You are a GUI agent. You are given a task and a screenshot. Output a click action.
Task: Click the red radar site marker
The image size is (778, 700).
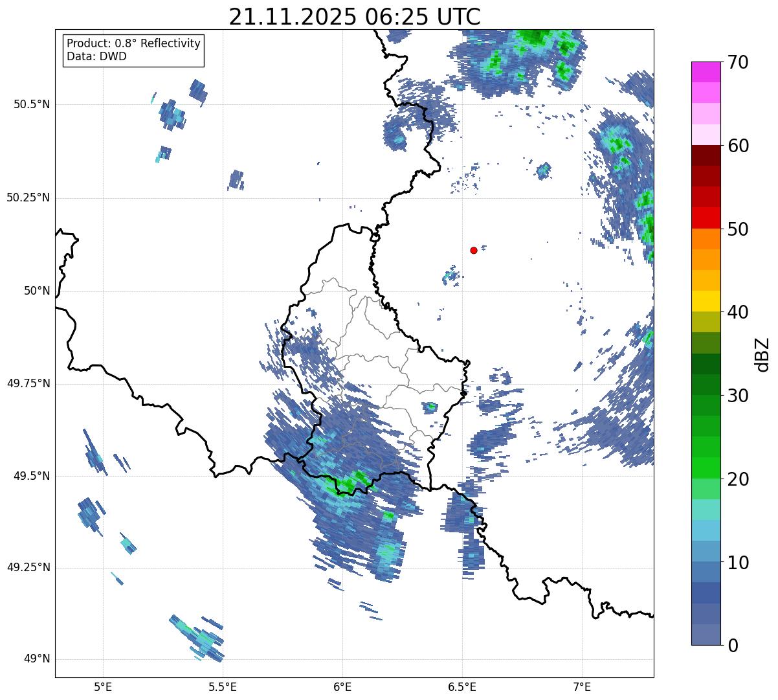(474, 250)
